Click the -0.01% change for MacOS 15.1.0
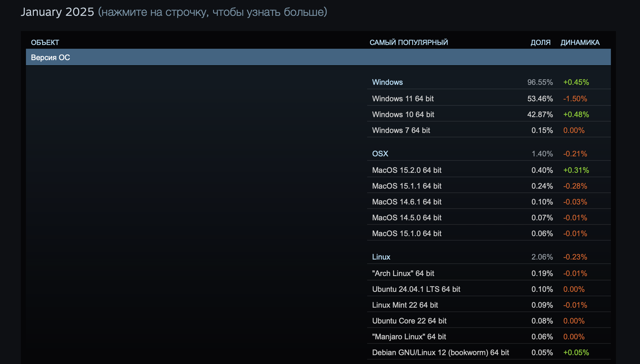 point(575,233)
